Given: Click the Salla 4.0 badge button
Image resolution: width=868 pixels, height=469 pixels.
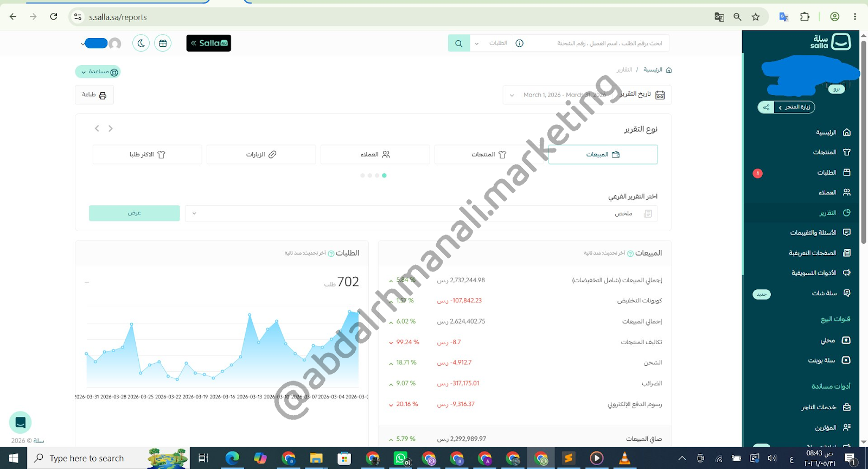Looking at the screenshot, I should (208, 43).
